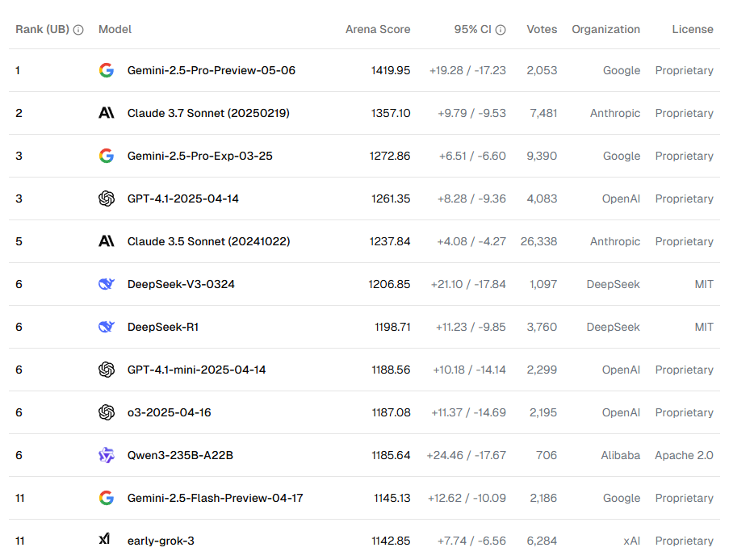This screenshot has width=729, height=560.
Task: Click Google logo beside Gemini-2.5-Flash-Preview-04-17
Action: (x=107, y=498)
